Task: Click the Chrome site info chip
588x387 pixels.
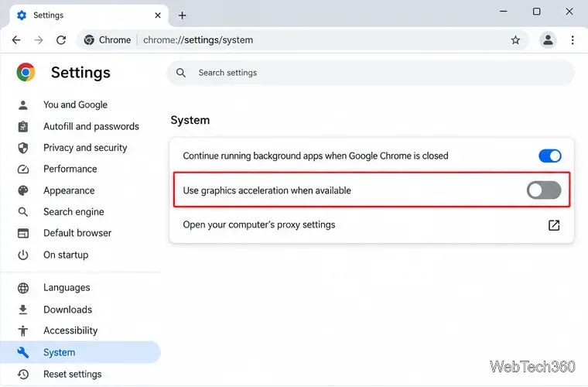Action: coord(108,39)
